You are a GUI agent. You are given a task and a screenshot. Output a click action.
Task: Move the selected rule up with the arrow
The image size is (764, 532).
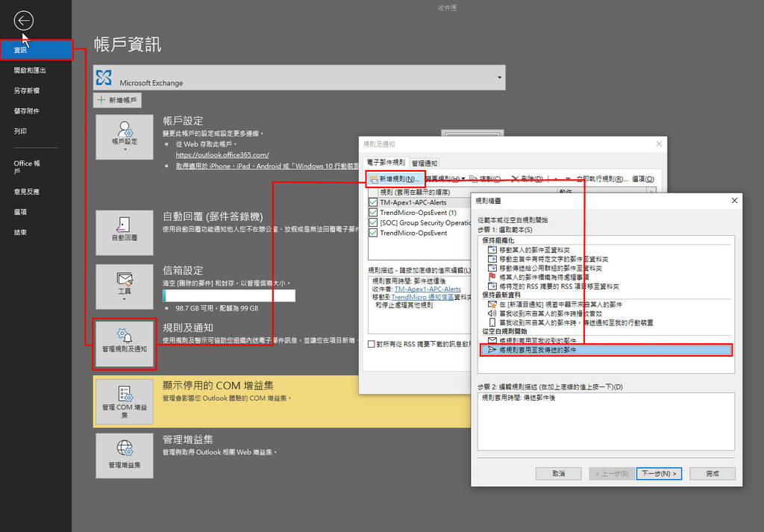pos(555,179)
